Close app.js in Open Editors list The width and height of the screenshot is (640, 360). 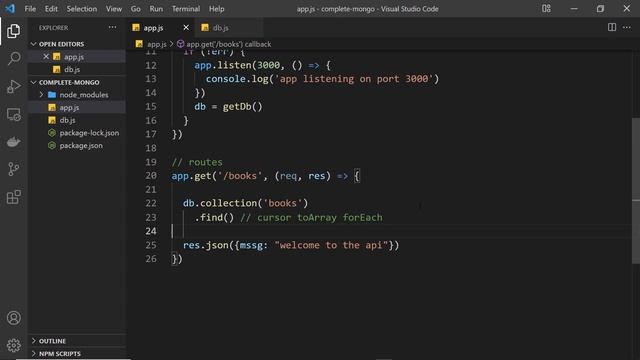[46, 56]
